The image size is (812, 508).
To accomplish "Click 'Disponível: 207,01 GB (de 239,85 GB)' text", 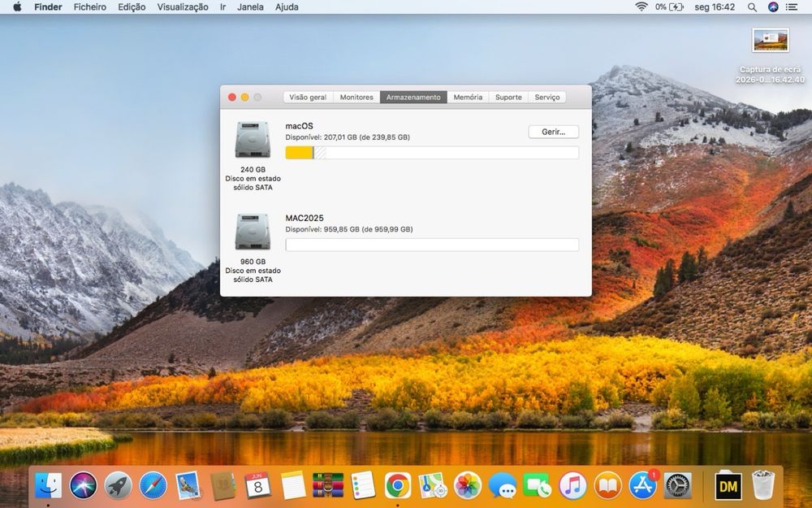I will click(348, 137).
